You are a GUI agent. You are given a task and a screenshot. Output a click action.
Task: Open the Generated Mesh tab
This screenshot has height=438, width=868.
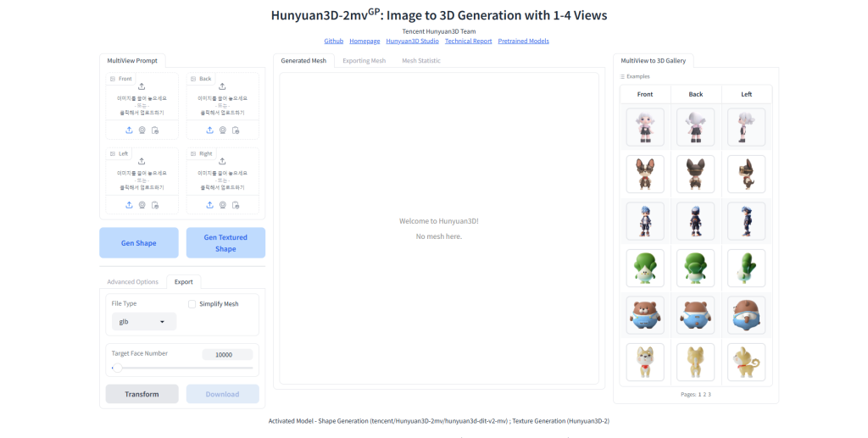(x=303, y=61)
